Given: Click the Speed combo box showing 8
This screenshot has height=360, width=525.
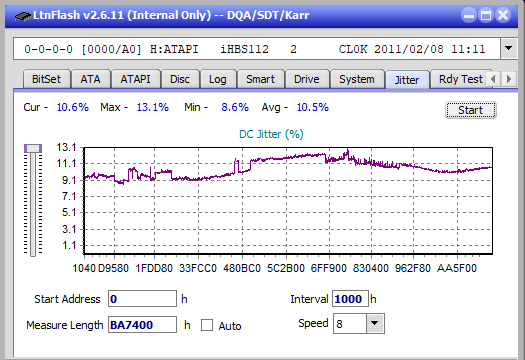Looking at the screenshot, I should coord(358,323).
